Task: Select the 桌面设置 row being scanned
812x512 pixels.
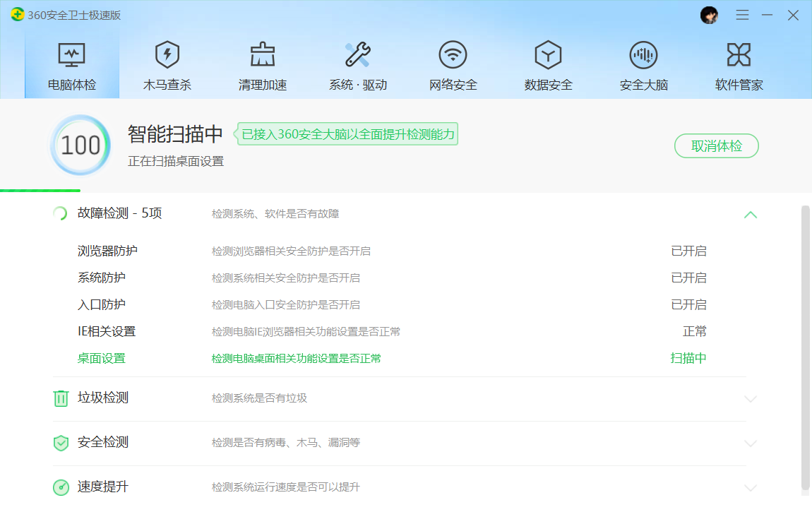Action: [391, 358]
